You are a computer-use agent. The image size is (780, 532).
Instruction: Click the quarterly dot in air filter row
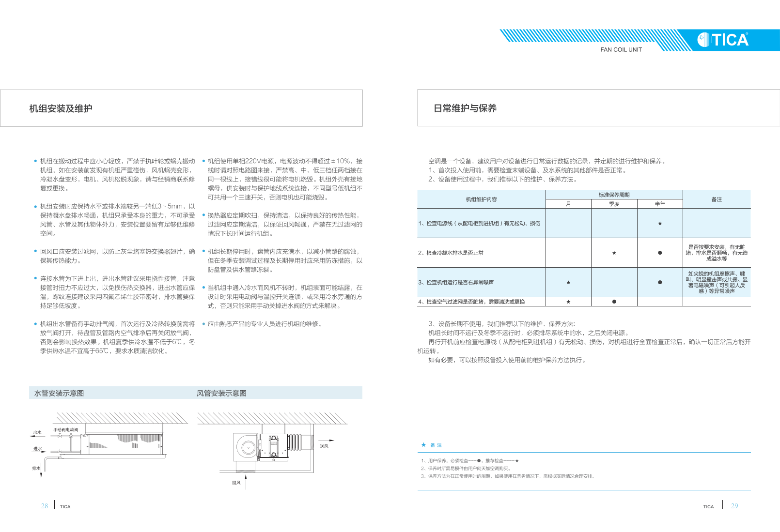coord(614,302)
